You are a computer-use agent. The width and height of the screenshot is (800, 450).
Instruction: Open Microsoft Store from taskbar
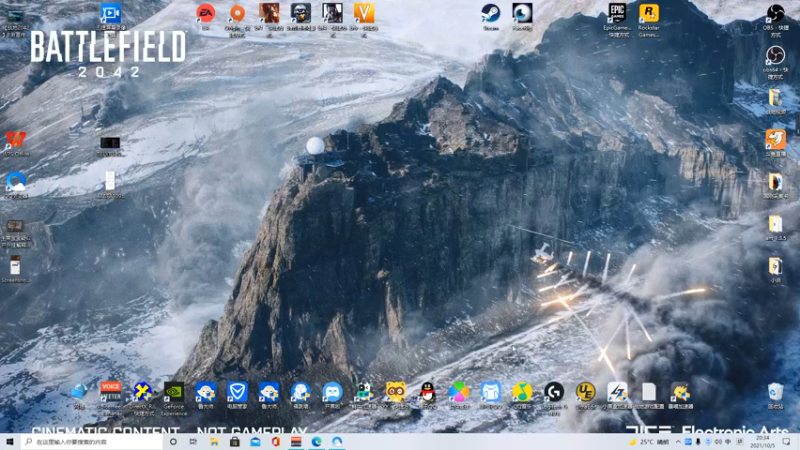click(x=235, y=442)
